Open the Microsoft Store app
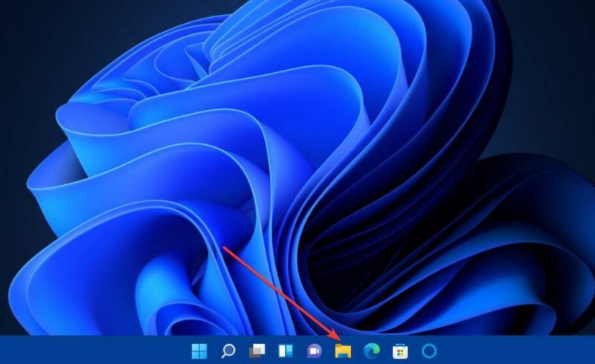Screen dimensions: 595x364 pos(400,351)
